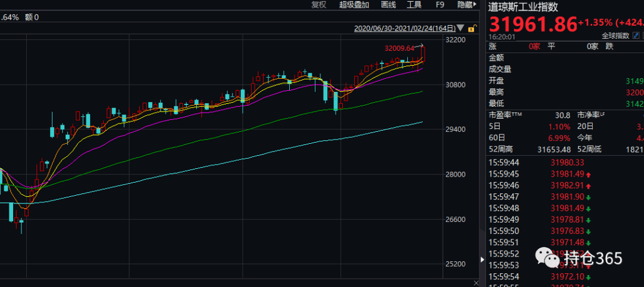Click the 31961.86 latest price value
This screenshot has width=644, height=287.
tap(533, 24)
